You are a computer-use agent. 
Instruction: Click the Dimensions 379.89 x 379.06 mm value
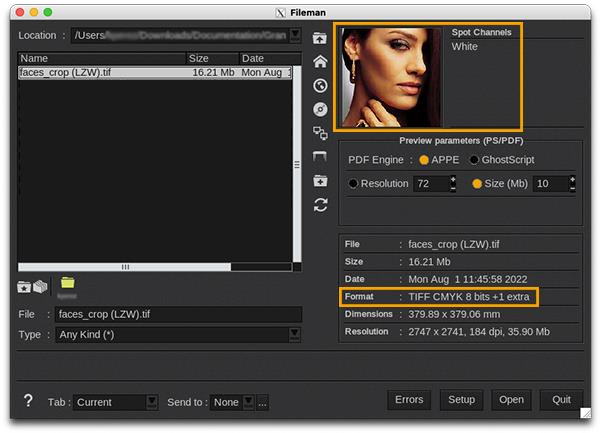454,314
